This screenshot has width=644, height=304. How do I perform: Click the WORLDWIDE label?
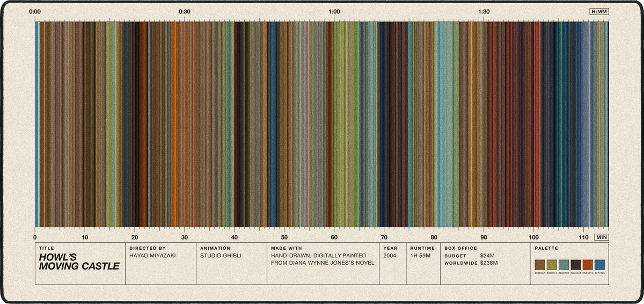point(460,263)
